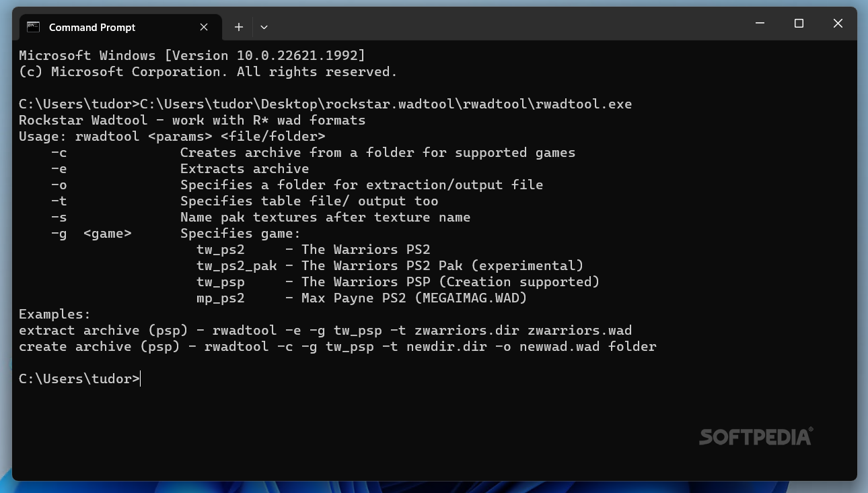Click the 'Microsoft Windows [Version 10.0.22621.1992]' line

coord(192,55)
